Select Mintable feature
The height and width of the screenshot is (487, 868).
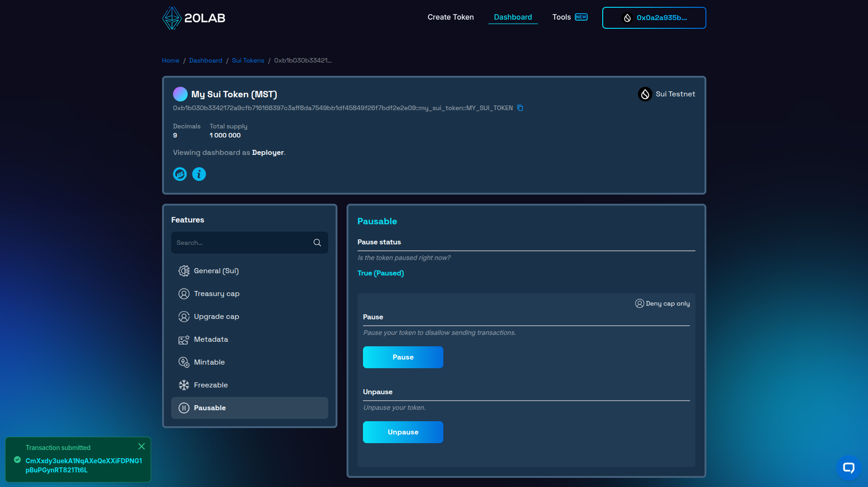click(x=250, y=362)
